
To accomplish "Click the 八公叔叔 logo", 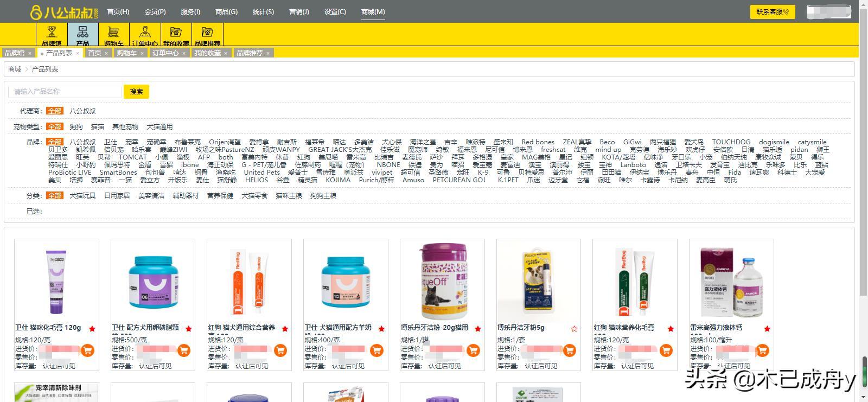I will [x=64, y=12].
